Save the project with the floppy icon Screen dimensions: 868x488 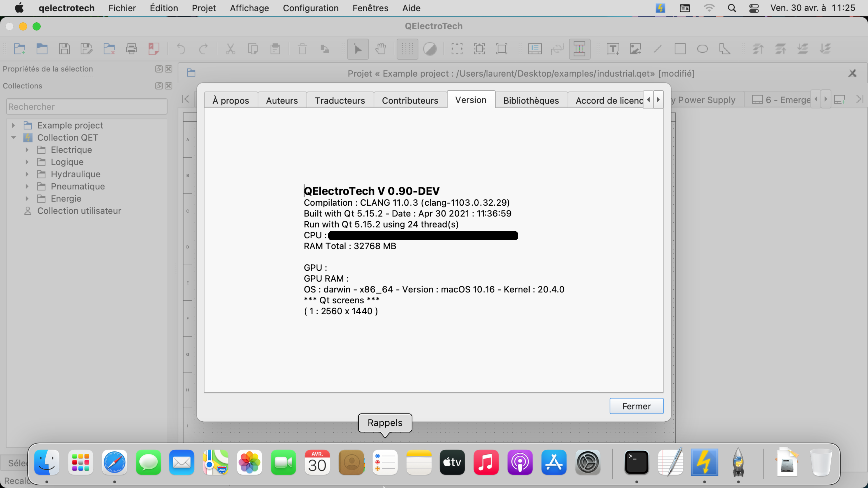click(x=64, y=49)
